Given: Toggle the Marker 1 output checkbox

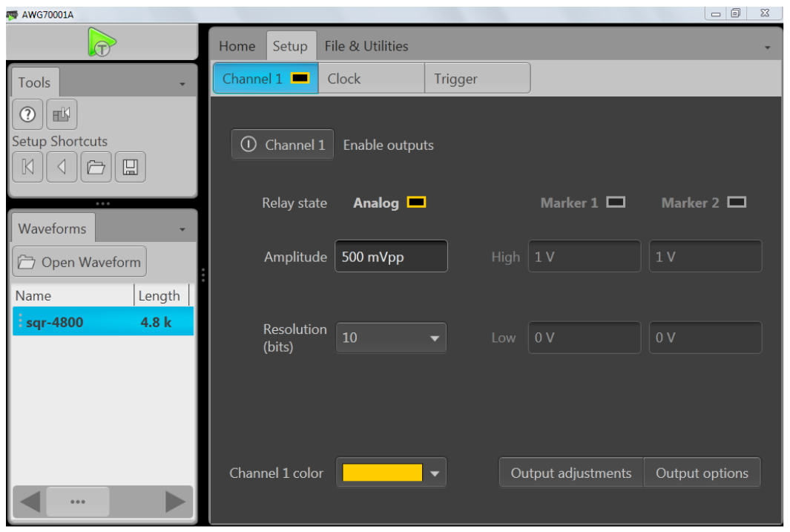Looking at the screenshot, I should pyautogui.click(x=614, y=201).
